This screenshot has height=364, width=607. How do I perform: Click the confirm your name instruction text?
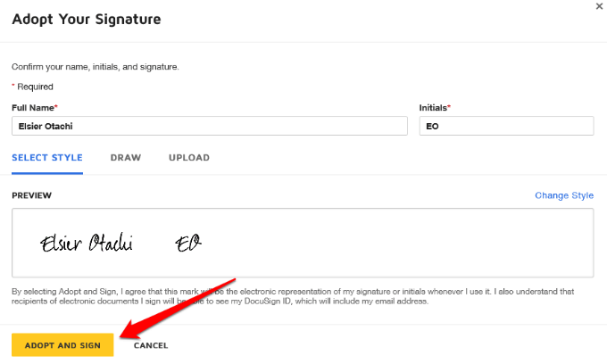click(94, 67)
